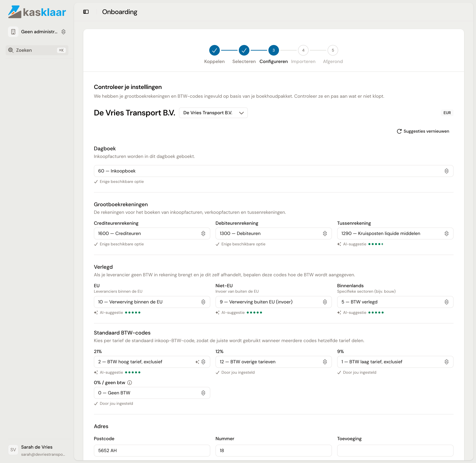Screen dimensions: 476x463
Task: Click the info icon next to 0% / geen btw
Action: [130, 382]
